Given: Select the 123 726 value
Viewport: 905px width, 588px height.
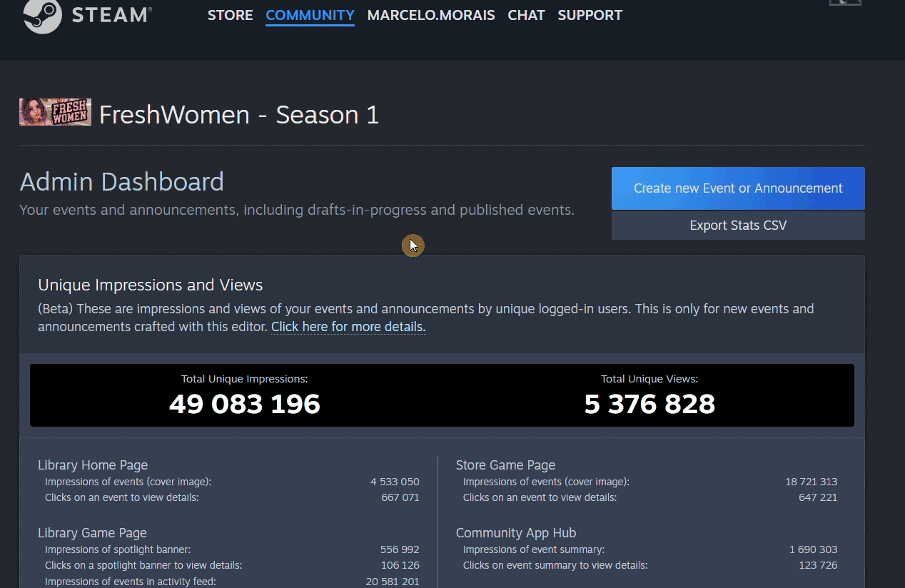Looking at the screenshot, I should click(x=818, y=565).
